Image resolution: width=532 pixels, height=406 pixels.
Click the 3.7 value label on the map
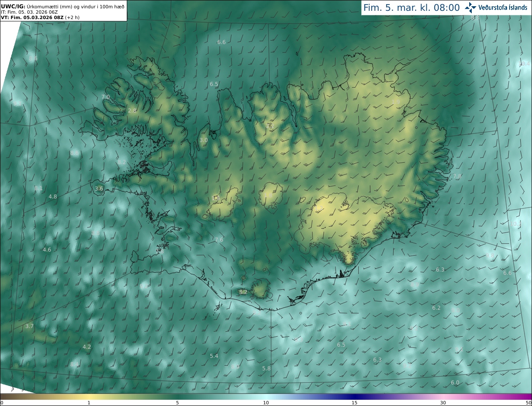coord(29,326)
